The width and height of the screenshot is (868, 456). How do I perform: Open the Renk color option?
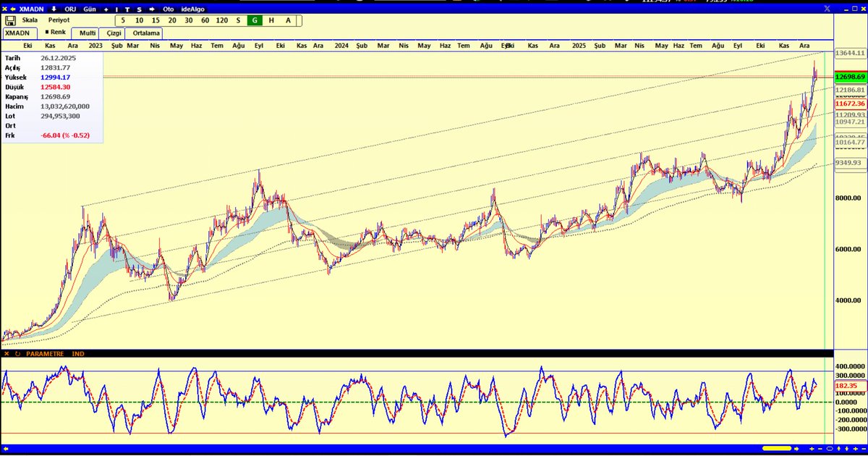(x=55, y=33)
